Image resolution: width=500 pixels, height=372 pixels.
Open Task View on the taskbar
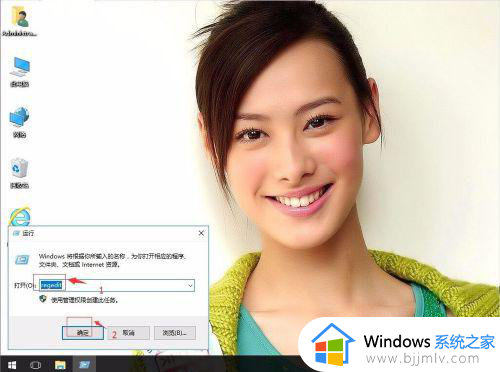pos(35,365)
